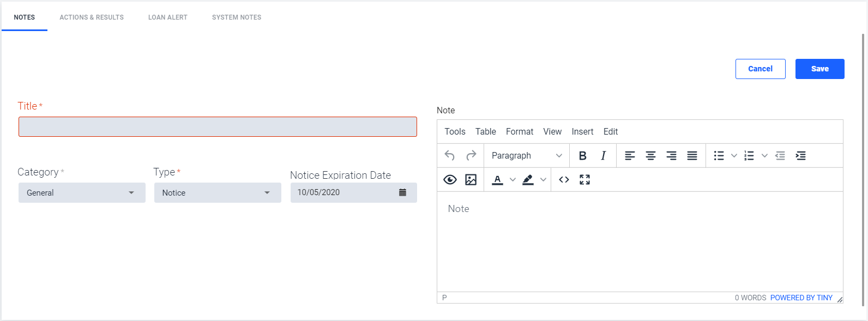Click the undo arrow icon
The width and height of the screenshot is (868, 321).
450,156
